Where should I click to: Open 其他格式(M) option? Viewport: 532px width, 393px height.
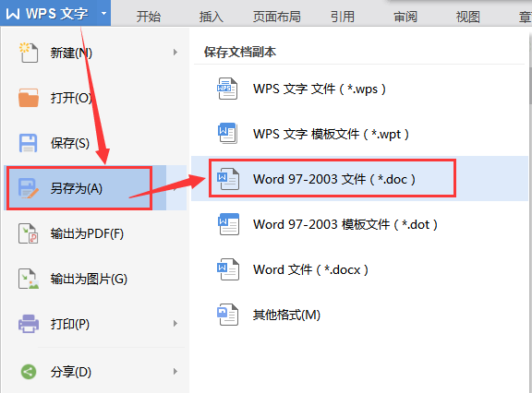pyautogui.click(x=359, y=315)
